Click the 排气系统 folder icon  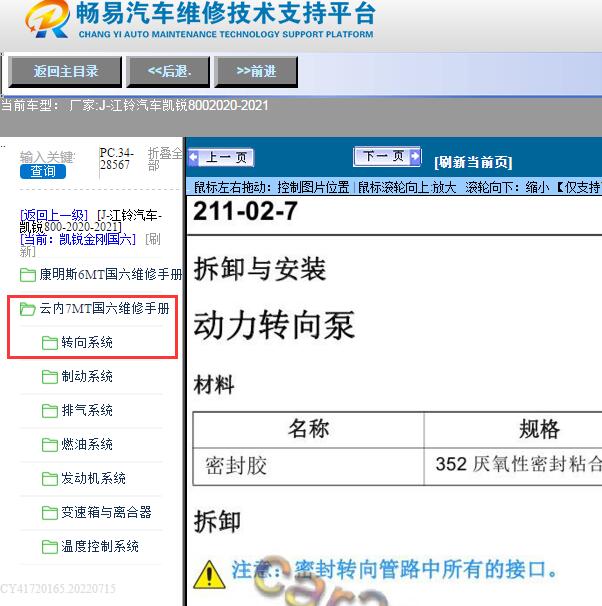[x=49, y=411]
